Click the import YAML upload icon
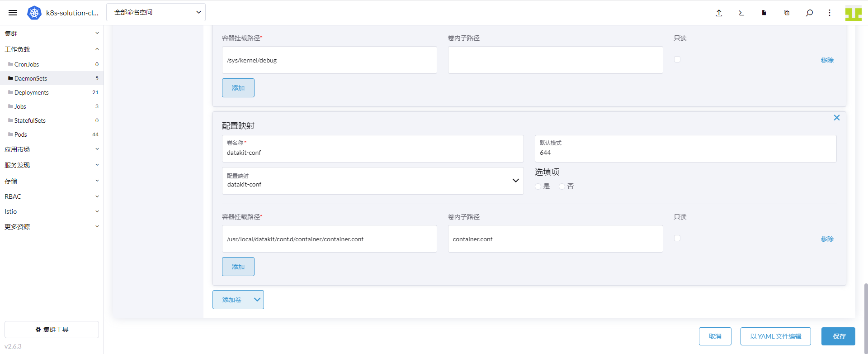 click(719, 13)
